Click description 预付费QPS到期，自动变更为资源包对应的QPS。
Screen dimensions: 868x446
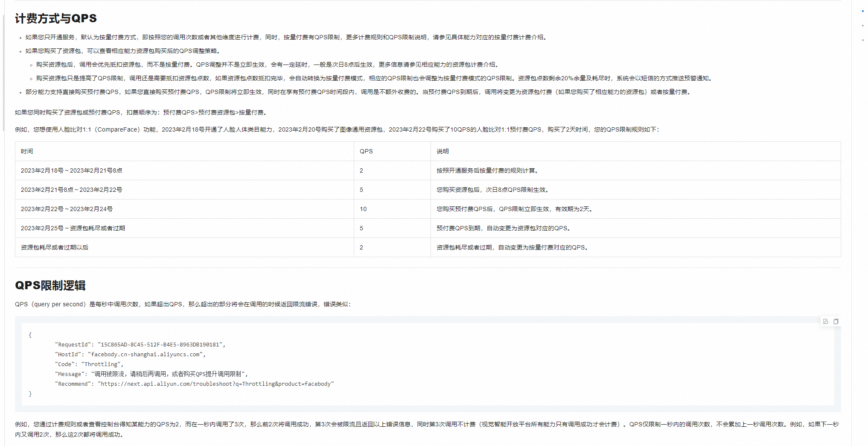[505, 228]
